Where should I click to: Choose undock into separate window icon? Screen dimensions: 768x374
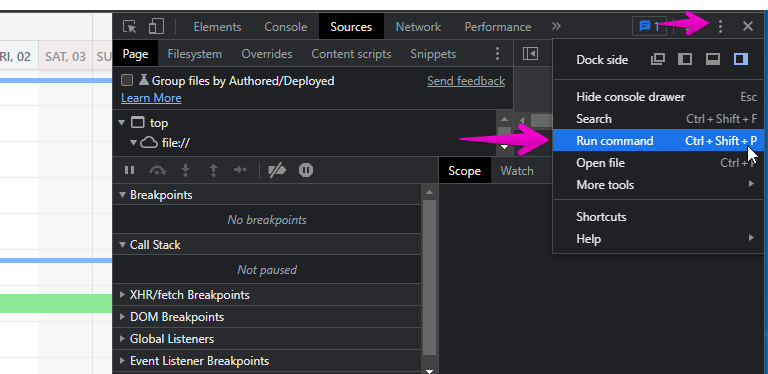tap(658, 60)
